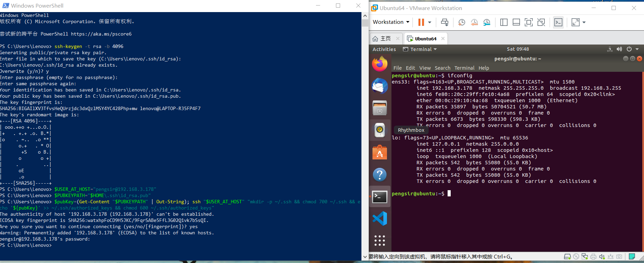Launch Firefox from the Ubuntu dock
The width and height of the screenshot is (644, 263).
click(380, 64)
